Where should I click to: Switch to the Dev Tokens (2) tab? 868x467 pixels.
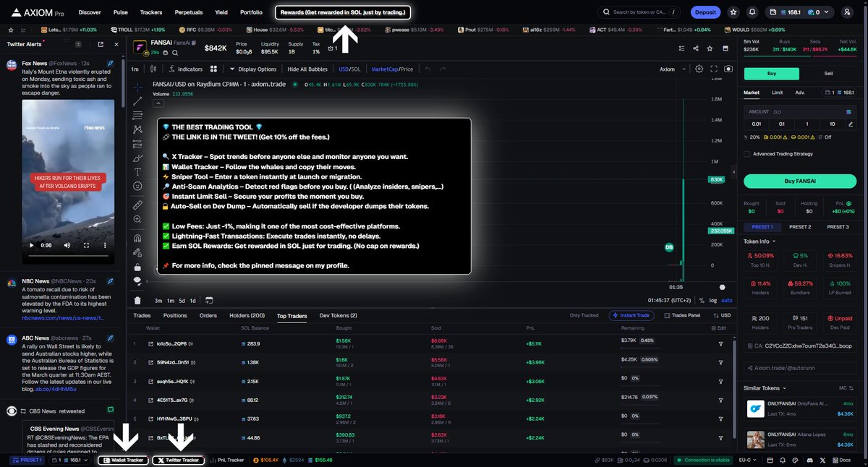[x=339, y=316]
